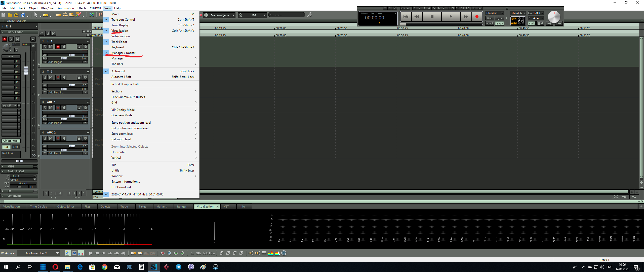Open the Opera browser from the taskbar
Viewport: 644px width, 272px height.
pos(55,267)
